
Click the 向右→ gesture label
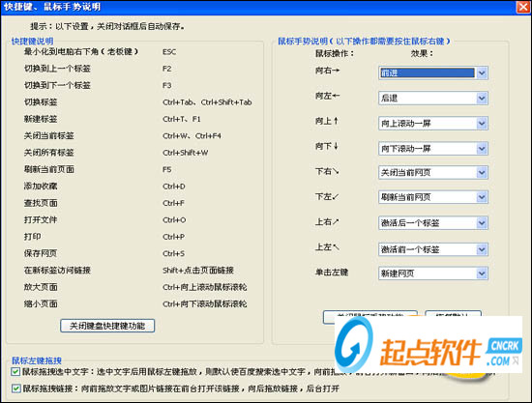tap(327, 71)
